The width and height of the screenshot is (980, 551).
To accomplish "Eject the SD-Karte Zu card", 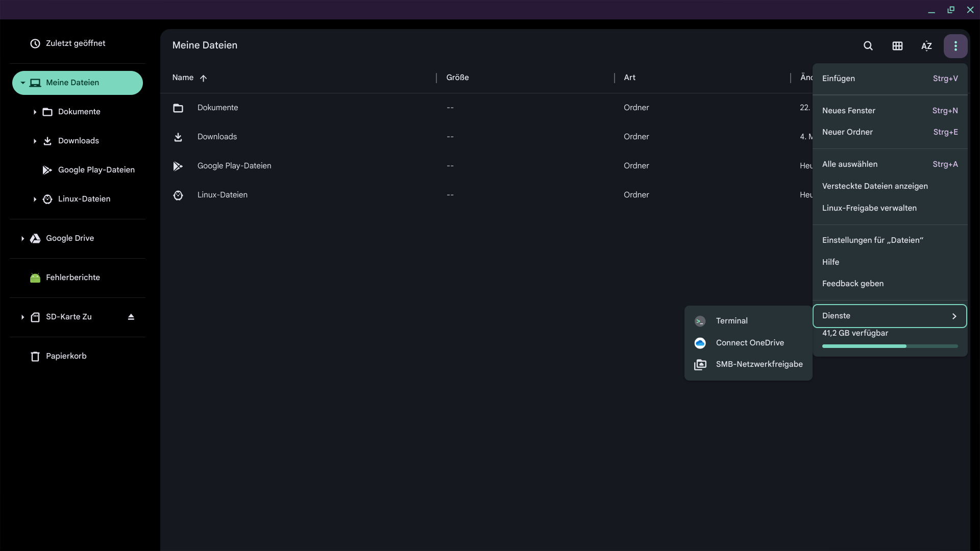I will [x=131, y=317].
